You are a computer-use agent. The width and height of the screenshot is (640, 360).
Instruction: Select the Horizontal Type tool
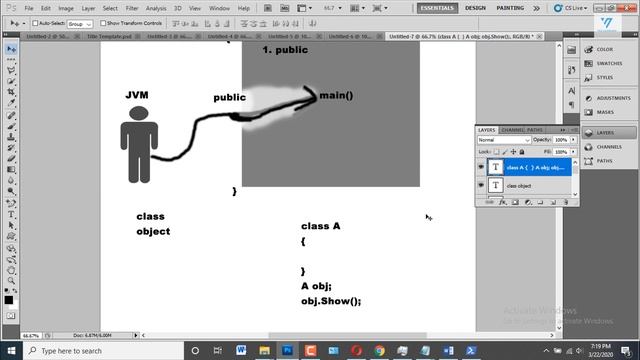(11, 214)
